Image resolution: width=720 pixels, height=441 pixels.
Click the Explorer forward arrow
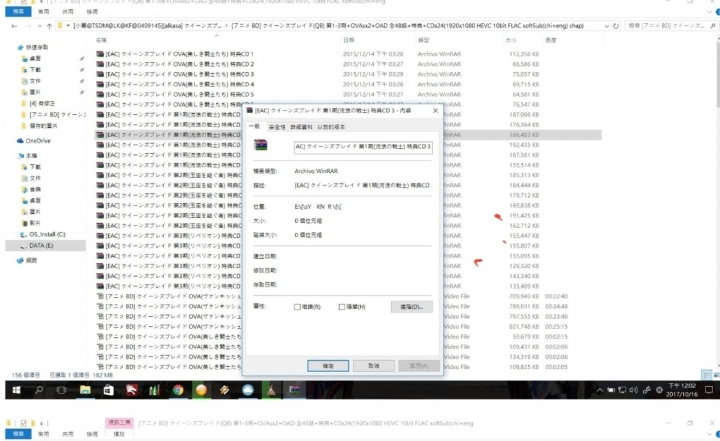click(28, 26)
